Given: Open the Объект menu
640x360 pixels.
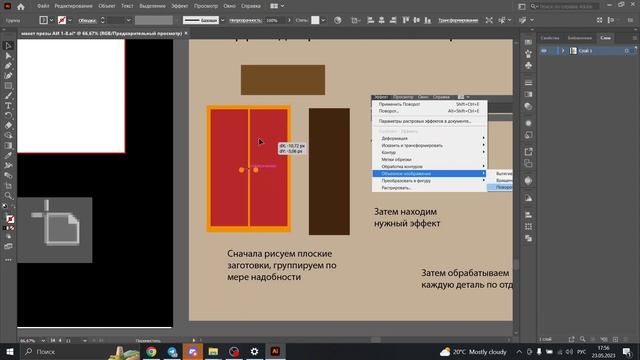Looking at the screenshot, I should click(107, 6).
